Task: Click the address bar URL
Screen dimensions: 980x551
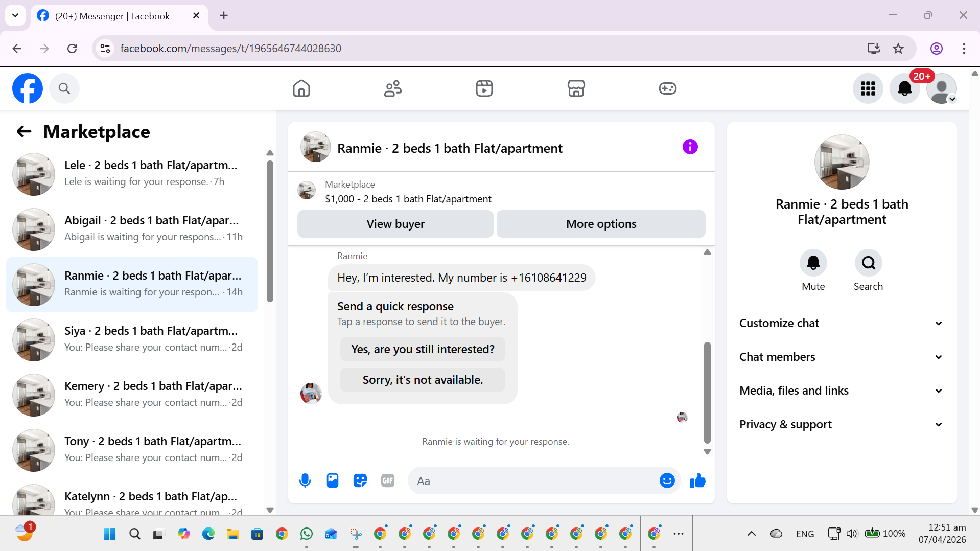Action: coord(231,49)
